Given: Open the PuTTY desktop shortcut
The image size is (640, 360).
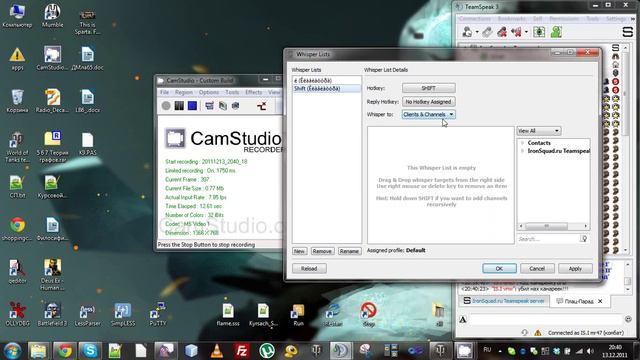Looking at the screenshot, I should [x=158, y=314].
